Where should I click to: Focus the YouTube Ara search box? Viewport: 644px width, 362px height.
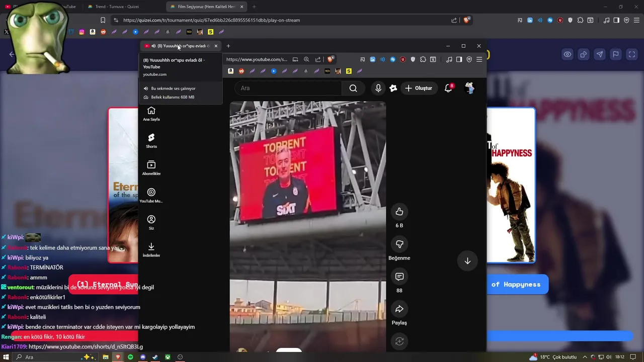(288, 88)
